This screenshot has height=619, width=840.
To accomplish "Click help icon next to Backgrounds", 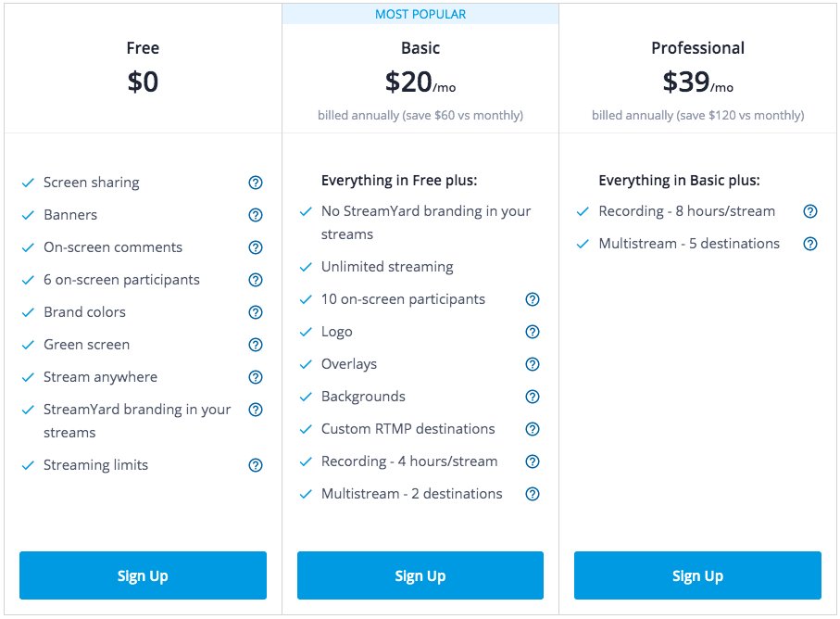I will pos(533,397).
